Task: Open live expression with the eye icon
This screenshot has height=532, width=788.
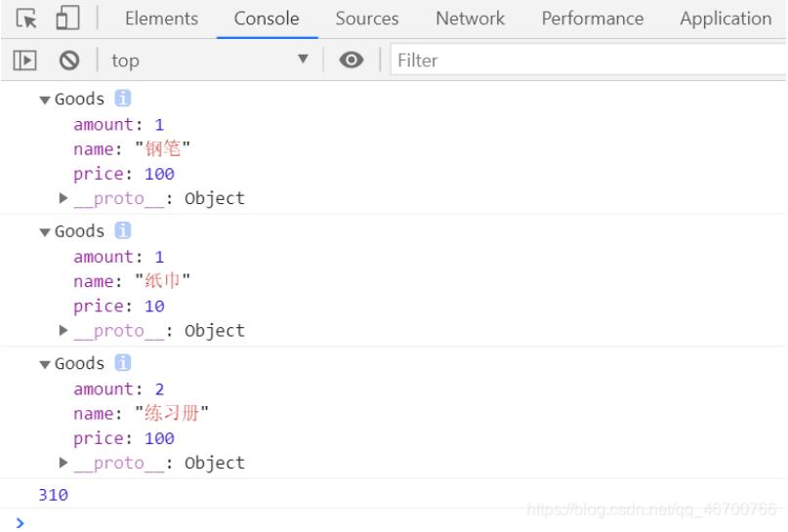Action: (351, 61)
